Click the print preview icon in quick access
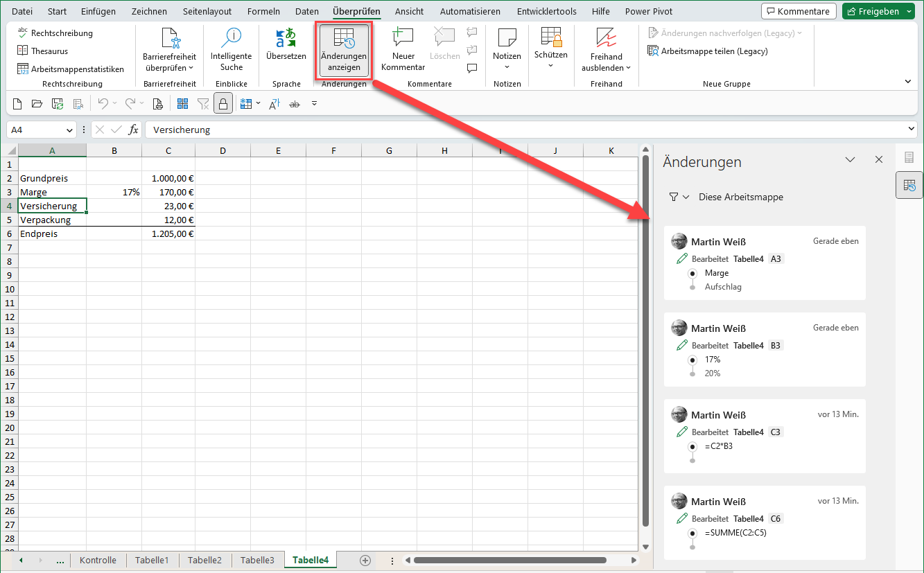The image size is (924, 573). pos(157,104)
